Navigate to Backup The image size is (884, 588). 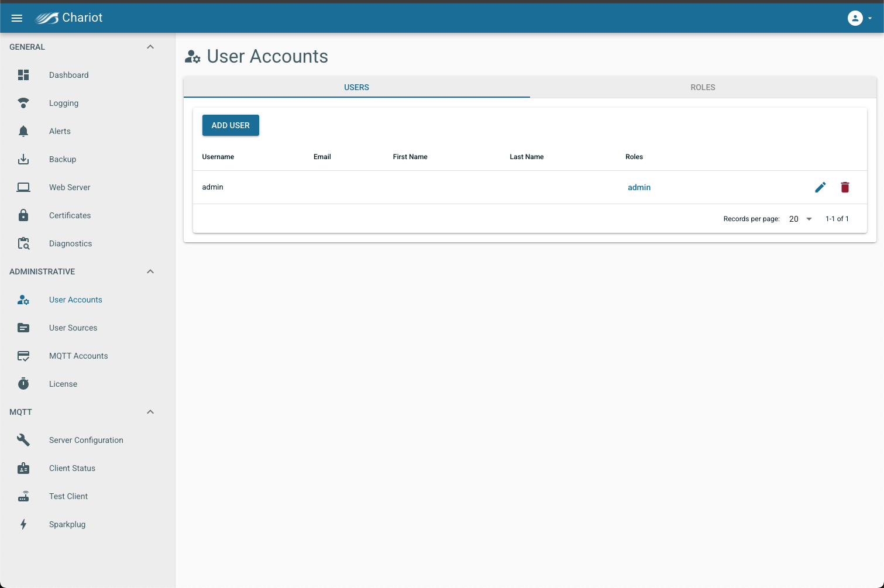pyautogui.click(x=63, y=159)
